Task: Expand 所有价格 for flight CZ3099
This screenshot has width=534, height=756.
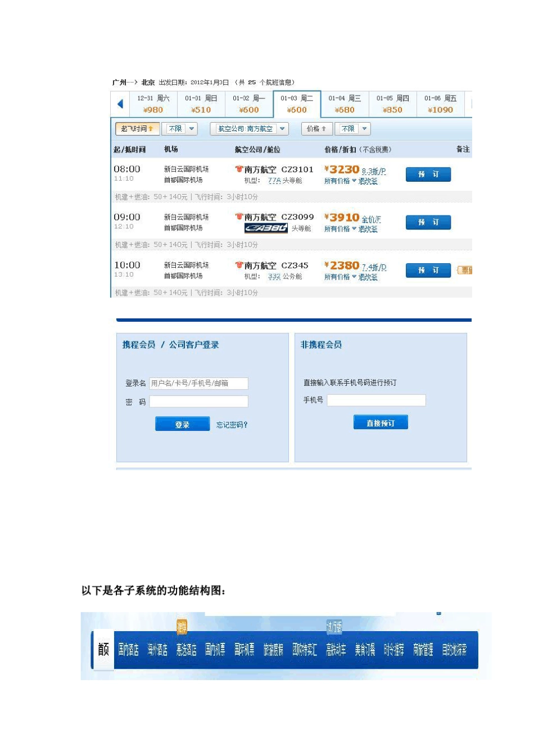Action: pos(340,229)
